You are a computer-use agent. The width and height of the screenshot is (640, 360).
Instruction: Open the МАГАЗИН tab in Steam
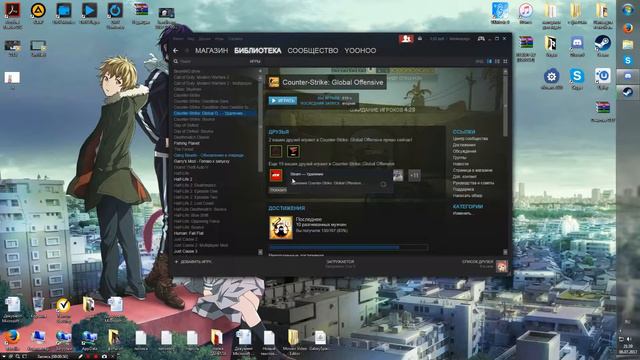(211, 51)
